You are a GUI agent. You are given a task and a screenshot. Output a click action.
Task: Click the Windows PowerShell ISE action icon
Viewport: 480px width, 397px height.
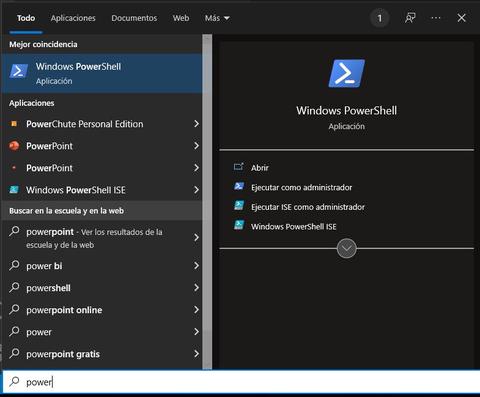coord(239,226)
